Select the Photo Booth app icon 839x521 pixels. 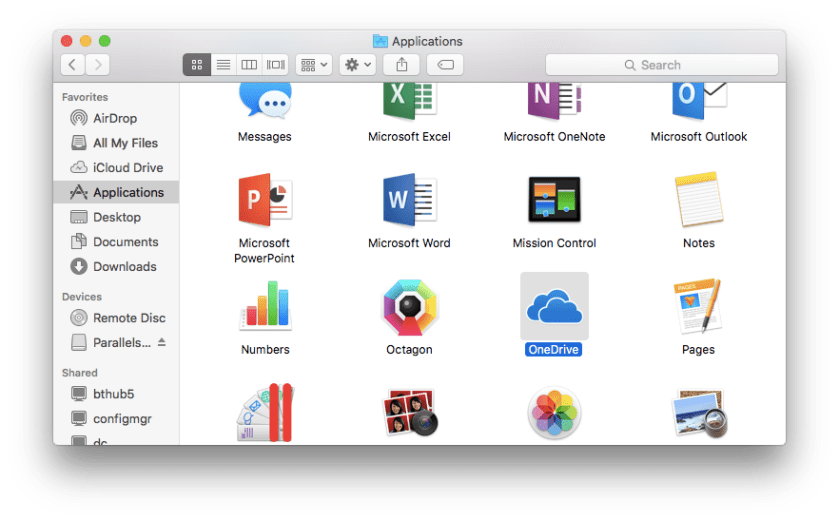pos(410,412)
